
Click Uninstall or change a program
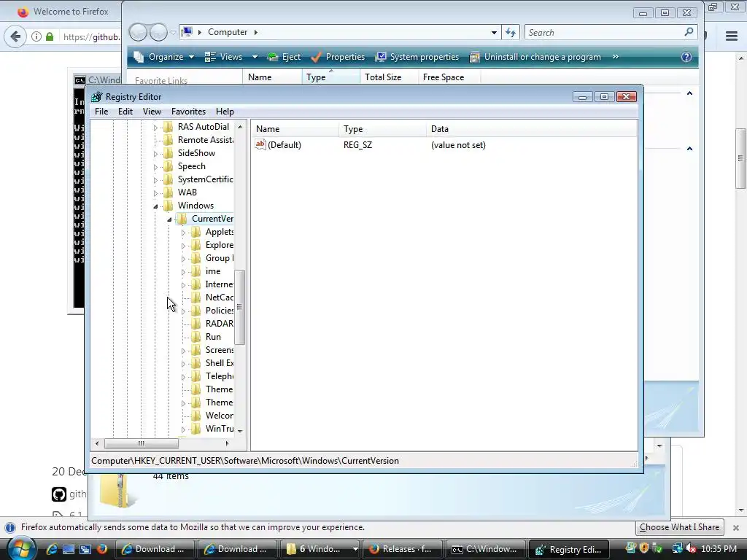point(535,57)
